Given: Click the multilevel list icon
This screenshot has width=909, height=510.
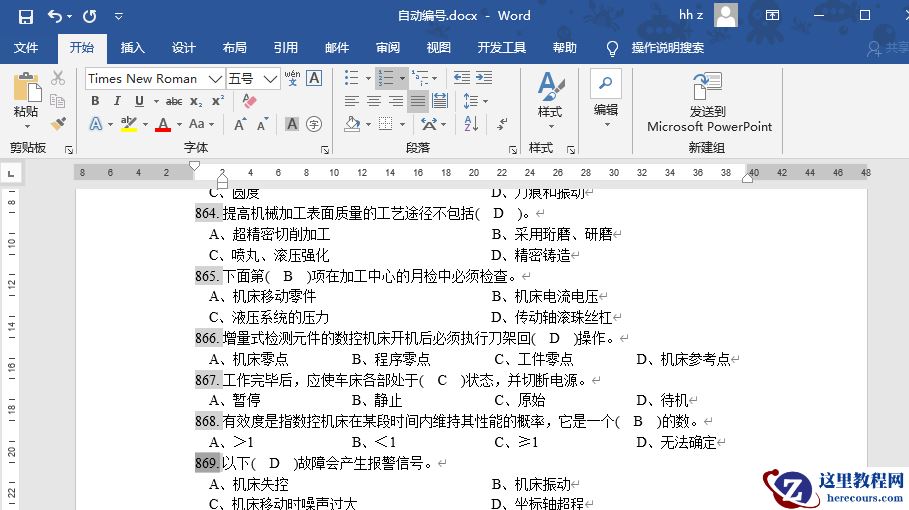Looking at the screenshot, I should [420, 78].
